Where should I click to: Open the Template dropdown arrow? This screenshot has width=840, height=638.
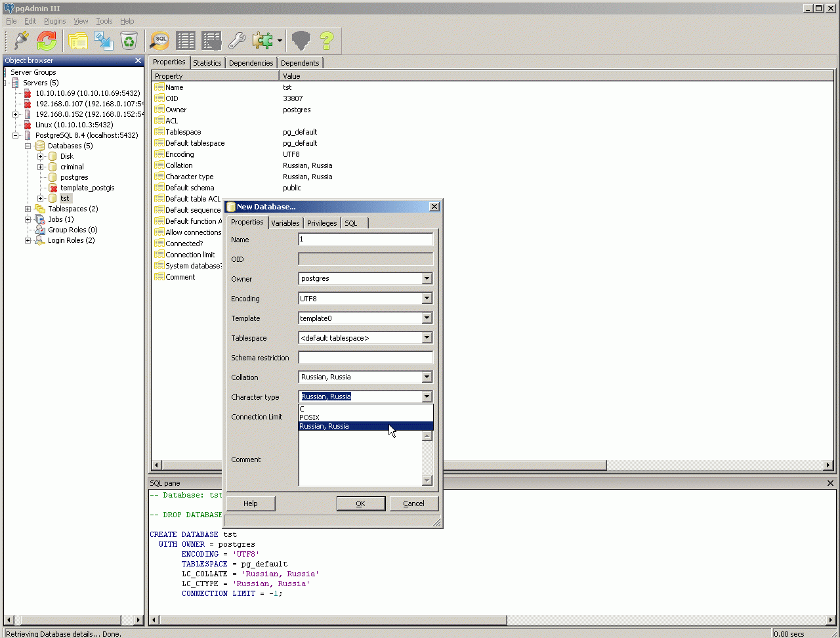coord(427,318)
